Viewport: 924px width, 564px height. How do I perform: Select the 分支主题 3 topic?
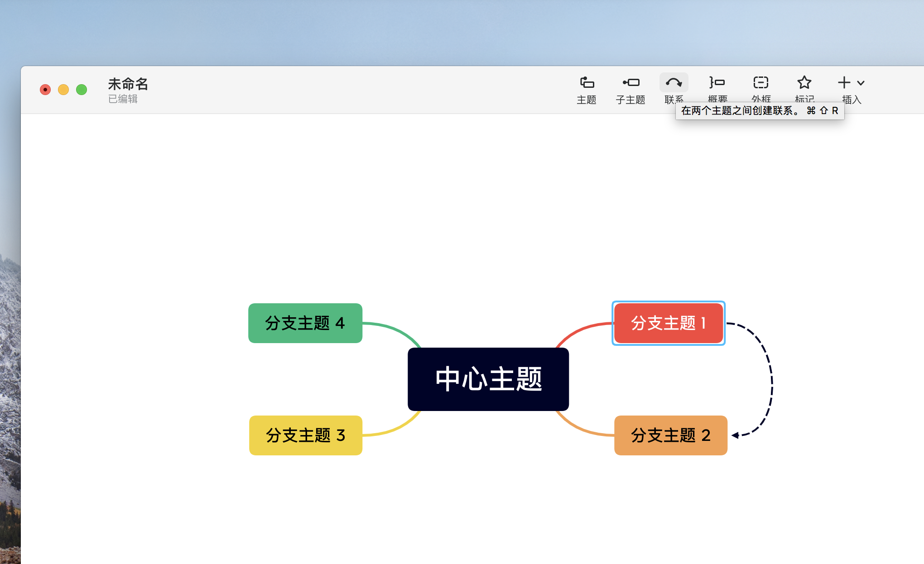(x=305, y=435)
